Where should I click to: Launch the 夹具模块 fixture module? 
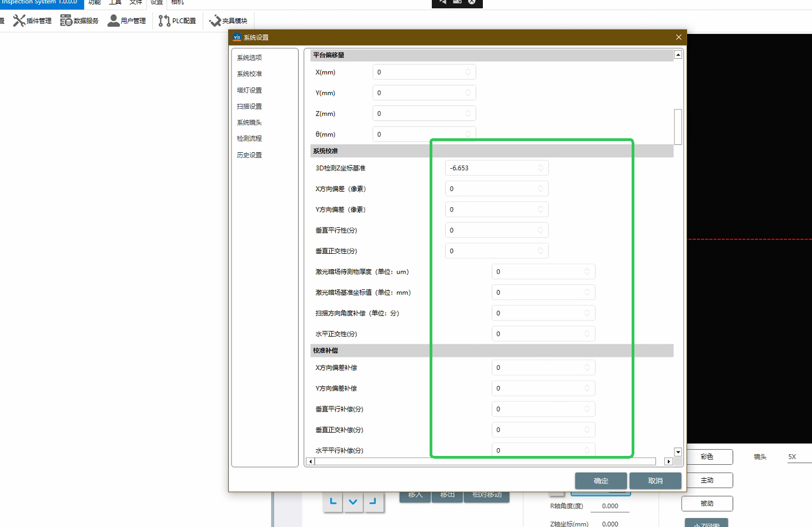228,21
